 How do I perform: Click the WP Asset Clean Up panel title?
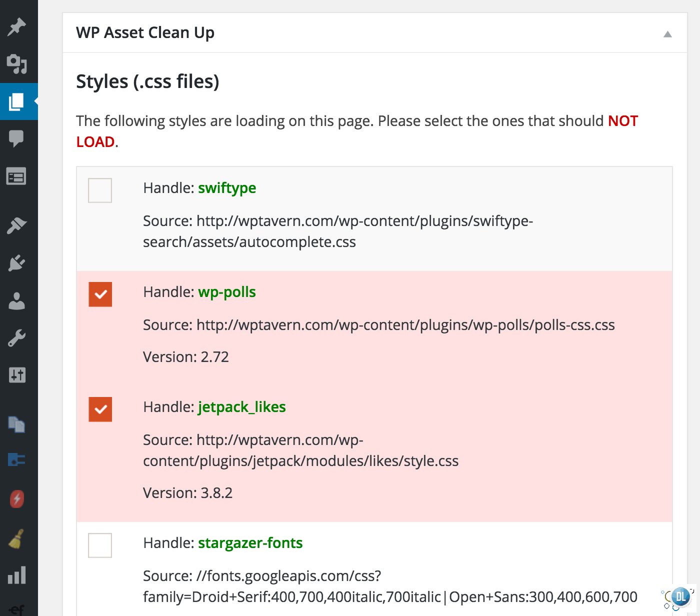point(145,32)
